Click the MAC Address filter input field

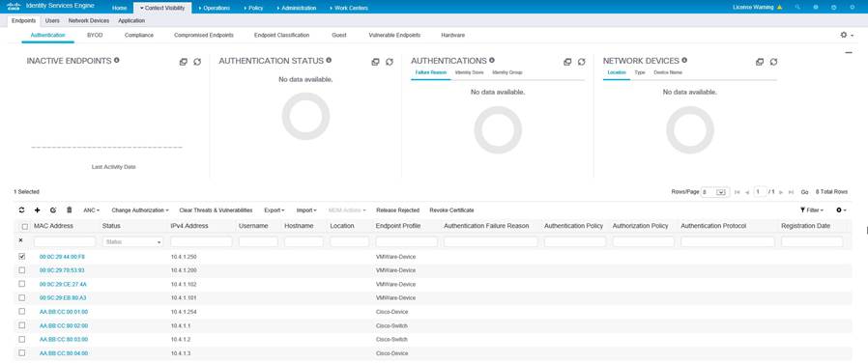tap(65, 242)
